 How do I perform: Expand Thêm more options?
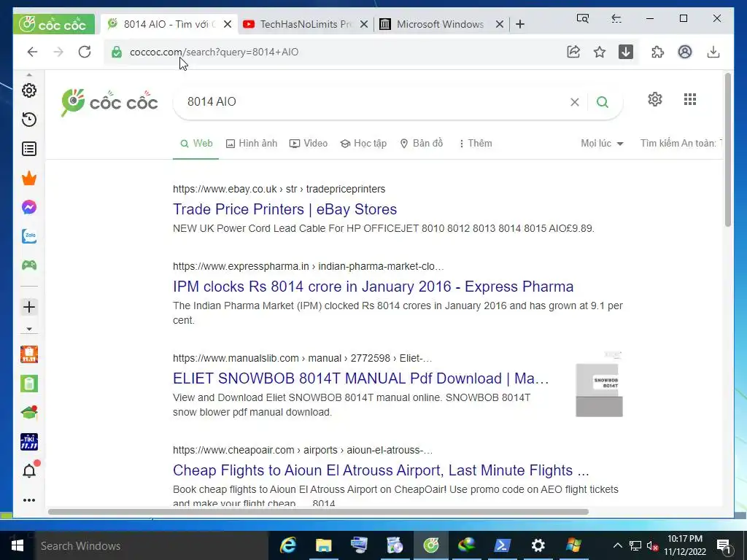point(475,144)
